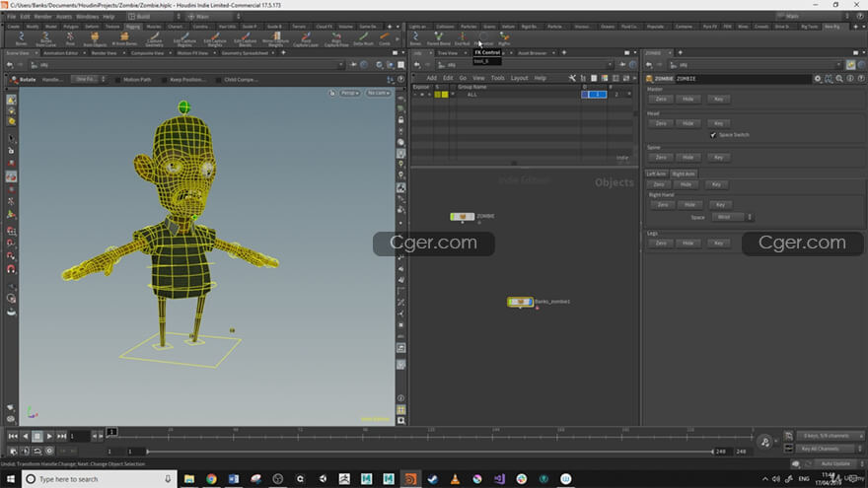868x488 pixels.
Task: Open the No cam dropdown menu
Action: (x=378, y=93)
